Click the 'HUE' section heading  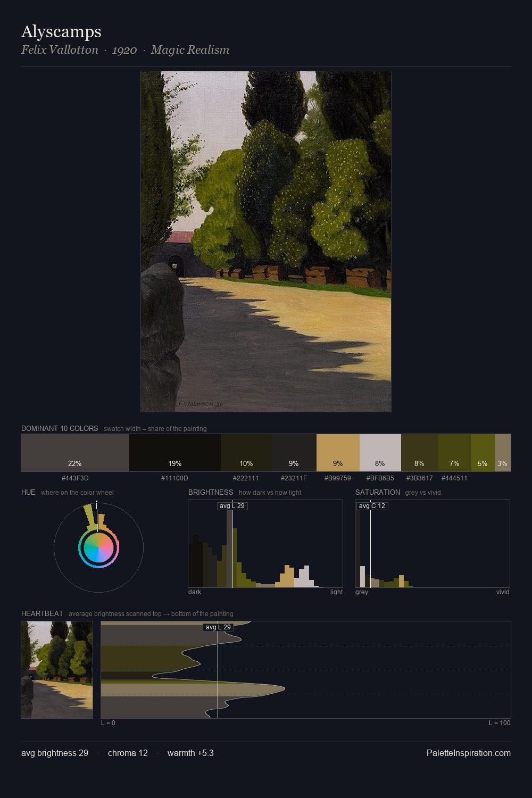click(28, 492)
